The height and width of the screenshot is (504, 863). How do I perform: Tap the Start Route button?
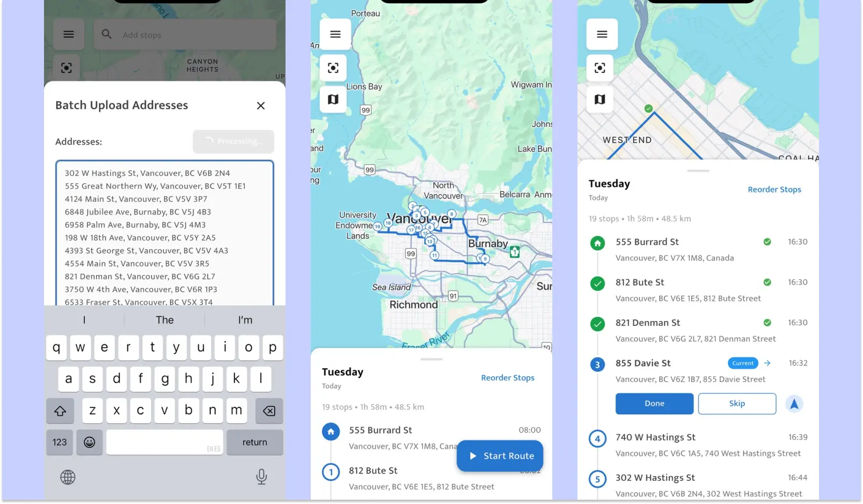pos(499,456)
